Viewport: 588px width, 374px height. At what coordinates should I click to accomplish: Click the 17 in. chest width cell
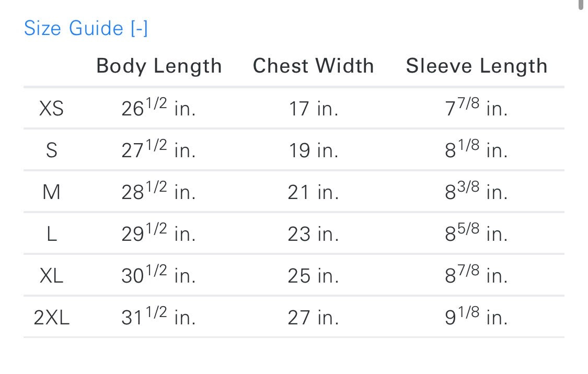pos(313,109)
